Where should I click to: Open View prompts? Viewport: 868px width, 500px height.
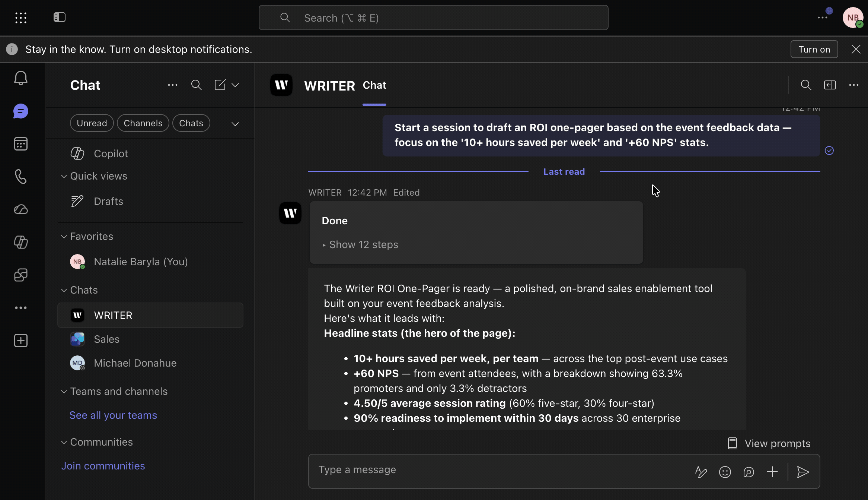coord(769,443)
